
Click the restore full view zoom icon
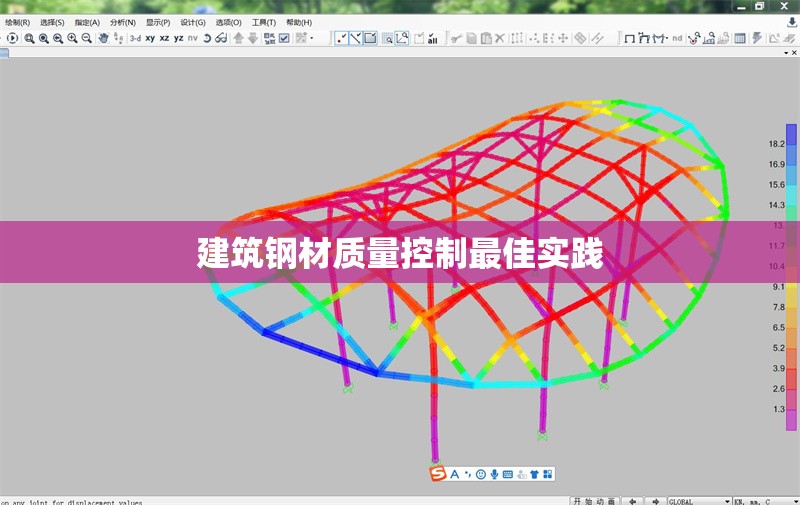pos(44,38)
